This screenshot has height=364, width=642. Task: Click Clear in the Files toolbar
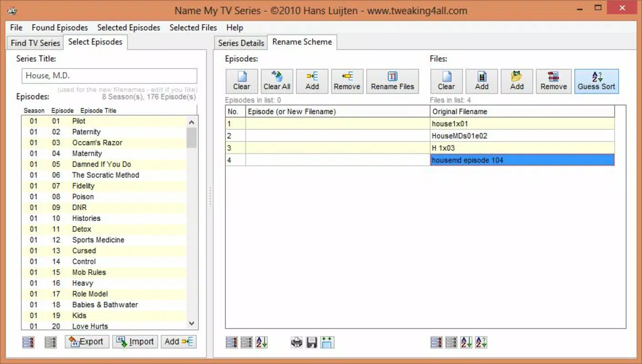[447, 81]
